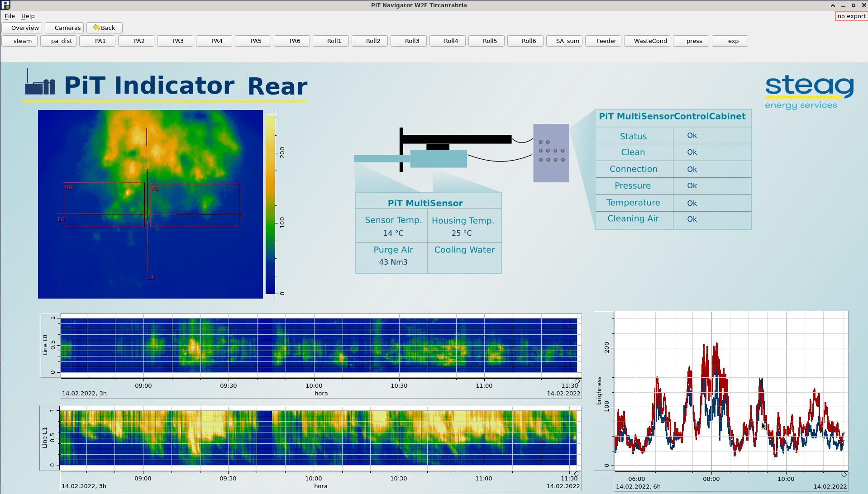868x494 pixels.
Task: Click the L1 line label in thermal image
Action: click(x=151, y=277)
